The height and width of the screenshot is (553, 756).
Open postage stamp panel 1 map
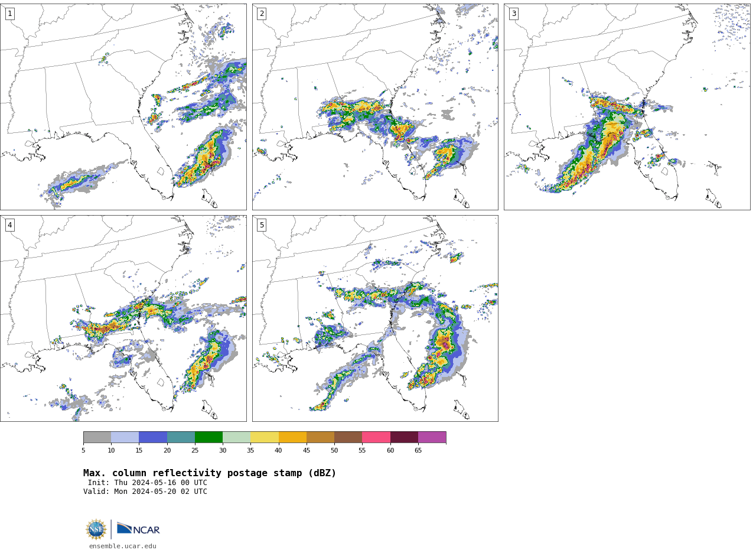[x=123, y=107]
